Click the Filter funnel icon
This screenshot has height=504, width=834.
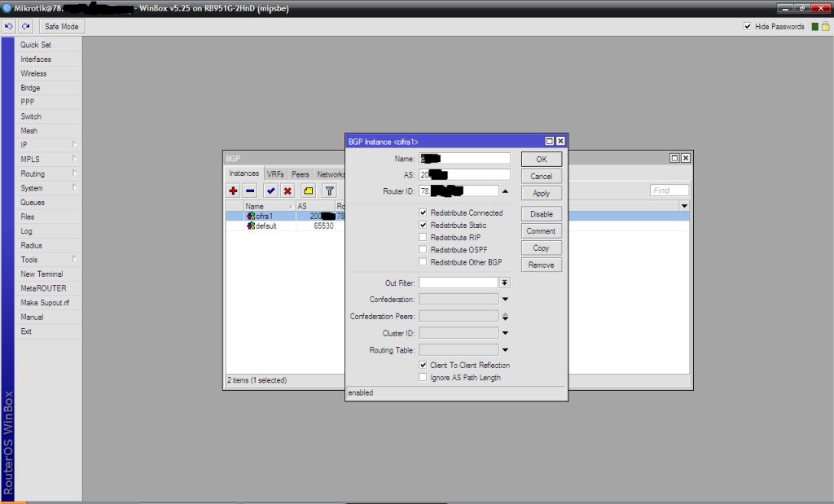329,191
